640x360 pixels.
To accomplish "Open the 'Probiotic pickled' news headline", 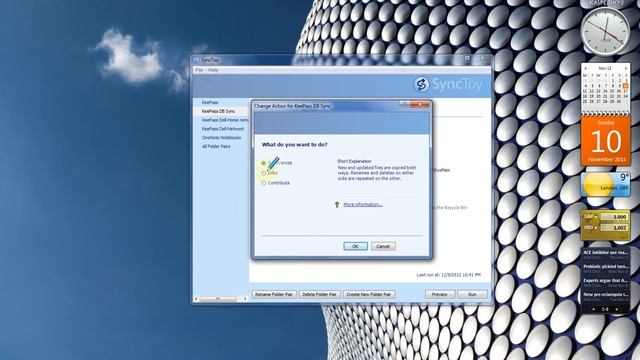I will [x=605, y=267].
